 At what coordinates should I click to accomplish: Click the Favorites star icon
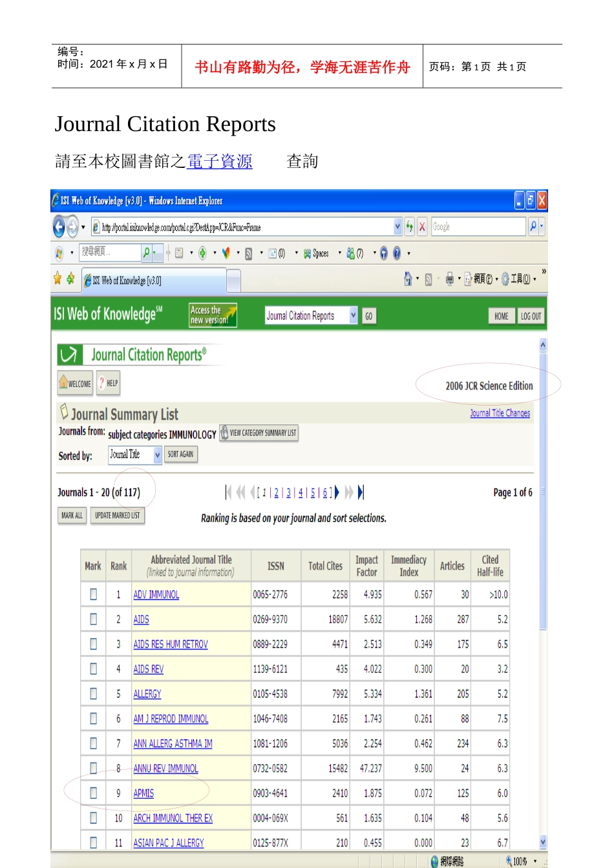[58, 279]
